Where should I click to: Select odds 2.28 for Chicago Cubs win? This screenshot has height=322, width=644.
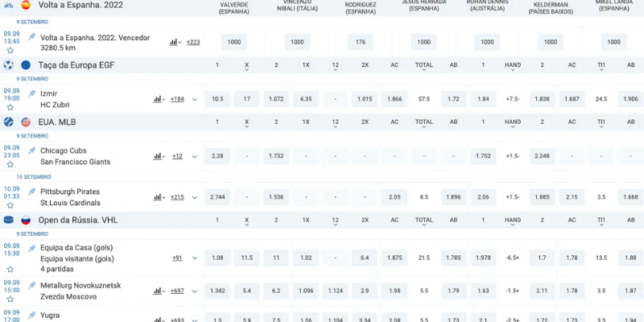[x=217, y=156]
